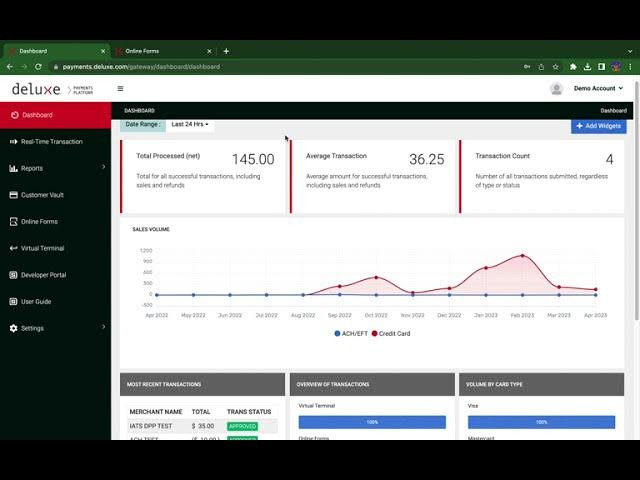Open the Chrome three-dot menu

click(630, 67)
